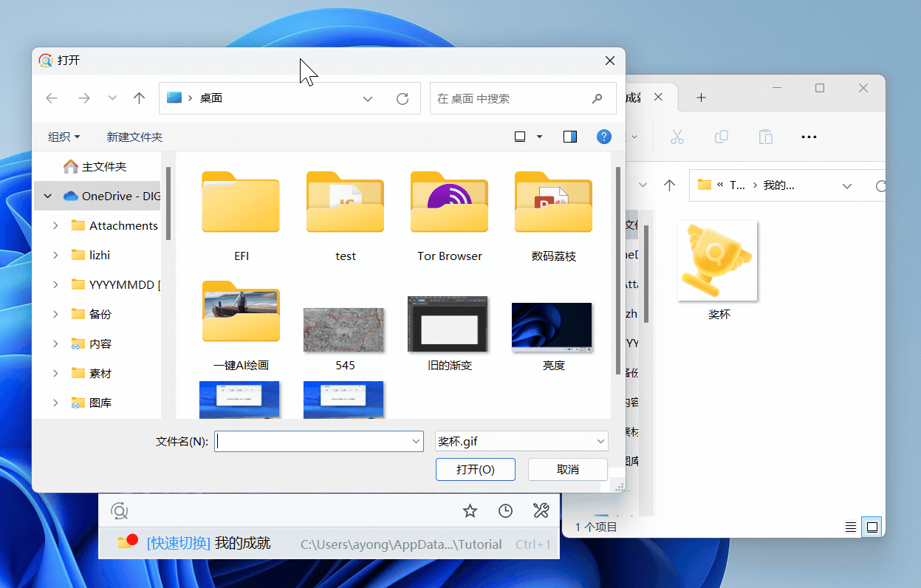Click the 新建文件夹 button
Screen dimensions: 921x588
[134, 137]
